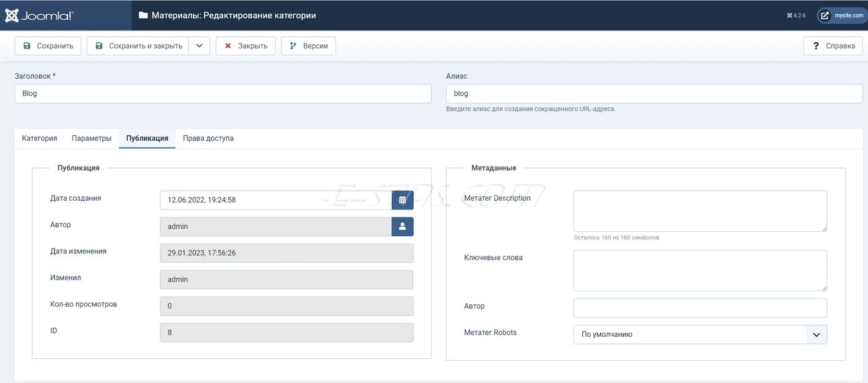The image size is (868, 383).
Task: Open the Права доступа tab
Action: point(208,138)
